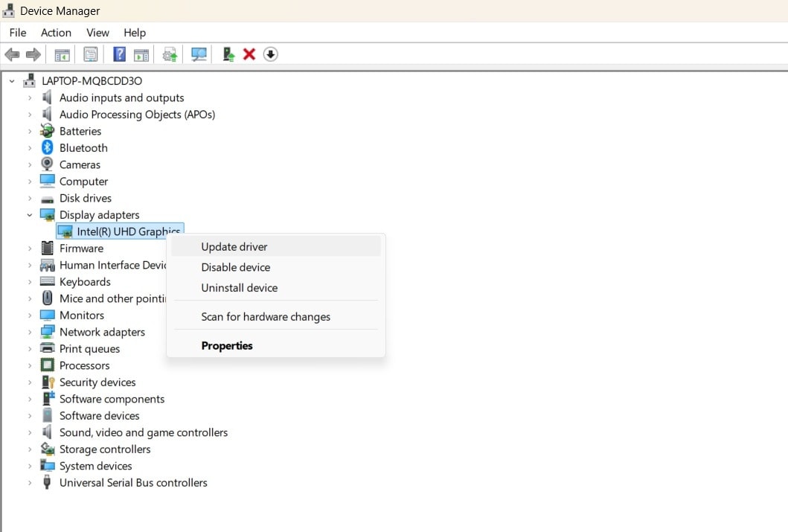Select the Intel(R) UHD Graphics device label
Viewport: 788px width, 532px height.
[128, 231]
